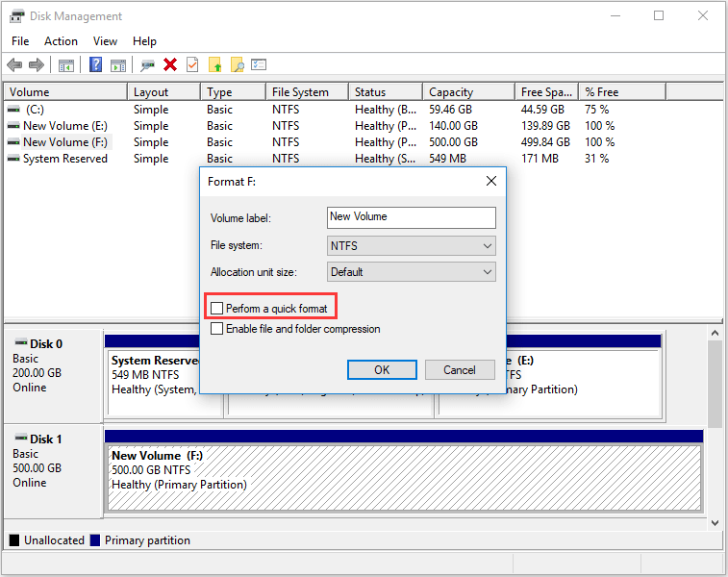Screen dimensions: 728x577
Task: Click the folder with green arrow icon
Action: tap(215, 65)
